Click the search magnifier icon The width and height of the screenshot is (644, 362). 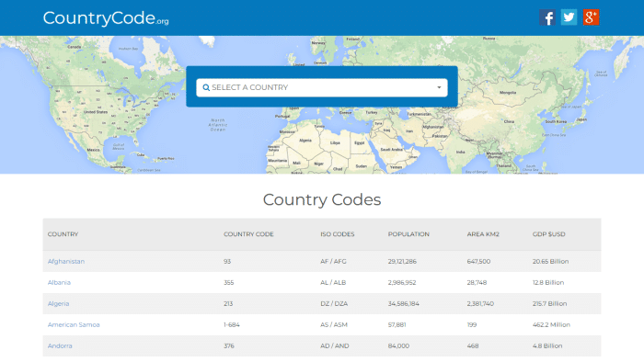206,87
